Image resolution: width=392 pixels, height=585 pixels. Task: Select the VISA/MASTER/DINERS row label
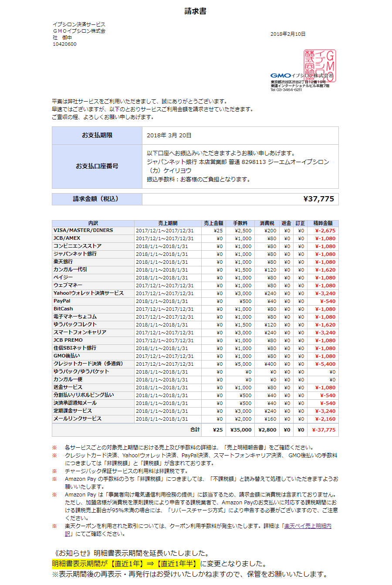(83, 230)
